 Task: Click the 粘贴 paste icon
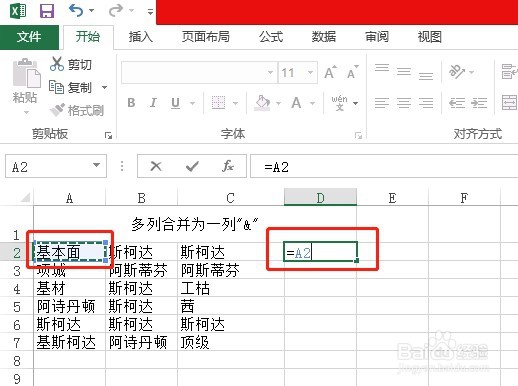click(x=26, y=73)
